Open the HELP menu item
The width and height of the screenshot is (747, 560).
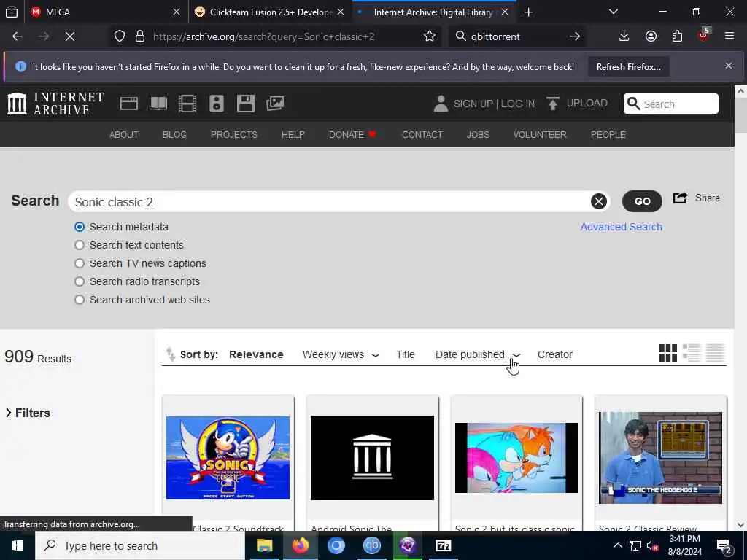point(293,135)
